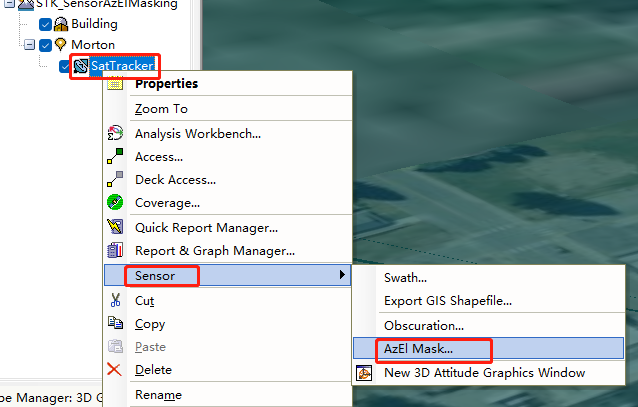Collapse the Morton tree node
This screenshot has width=638, height=407.
click(x=29, y=45)
